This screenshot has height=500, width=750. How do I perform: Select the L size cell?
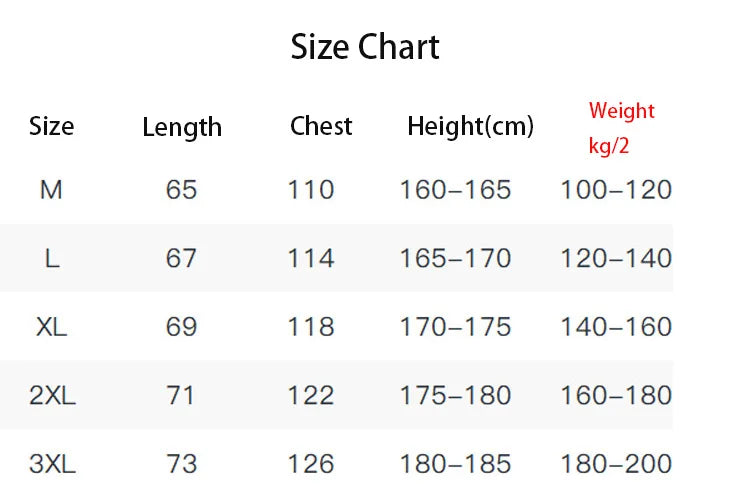(52, 259)
